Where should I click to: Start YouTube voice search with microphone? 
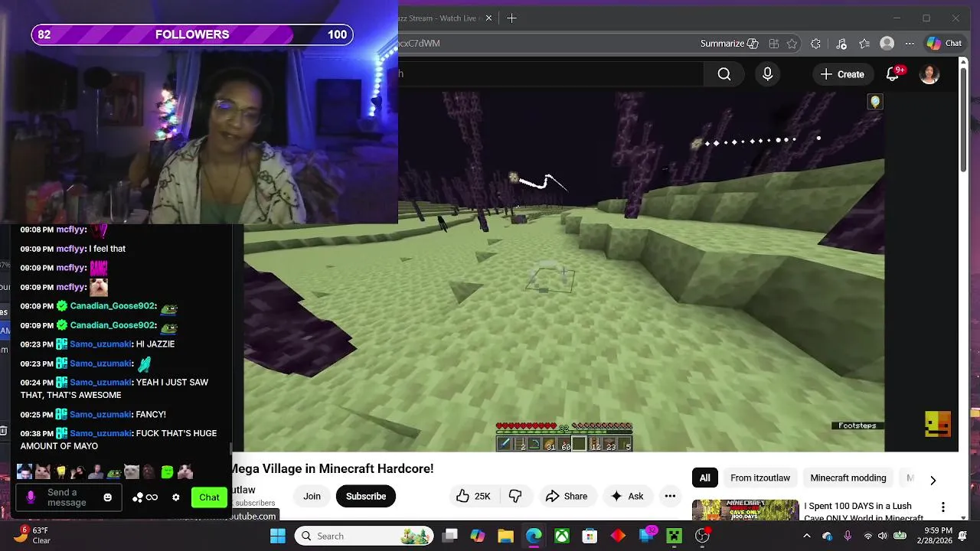click(x=767, y=74)
